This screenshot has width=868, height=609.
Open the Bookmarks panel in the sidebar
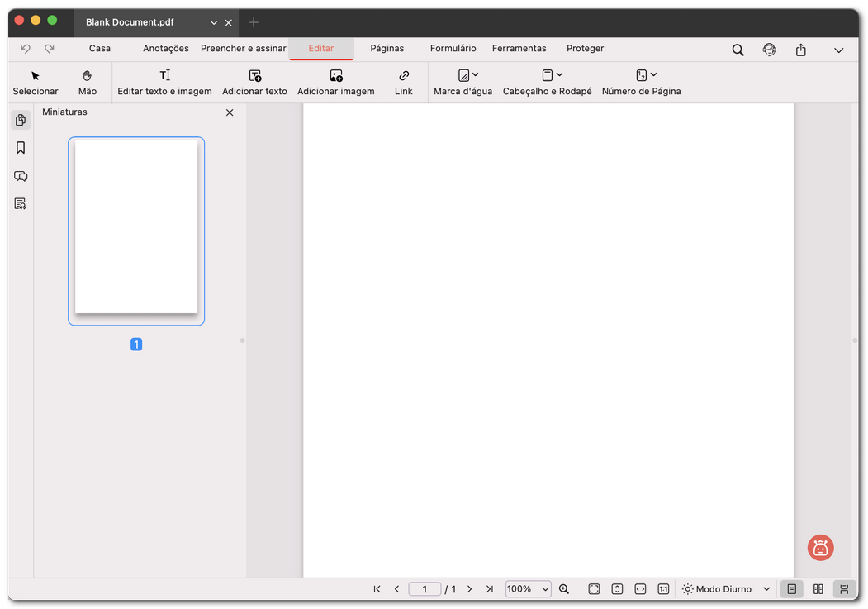pyautogui.click(x=21, y=147)
